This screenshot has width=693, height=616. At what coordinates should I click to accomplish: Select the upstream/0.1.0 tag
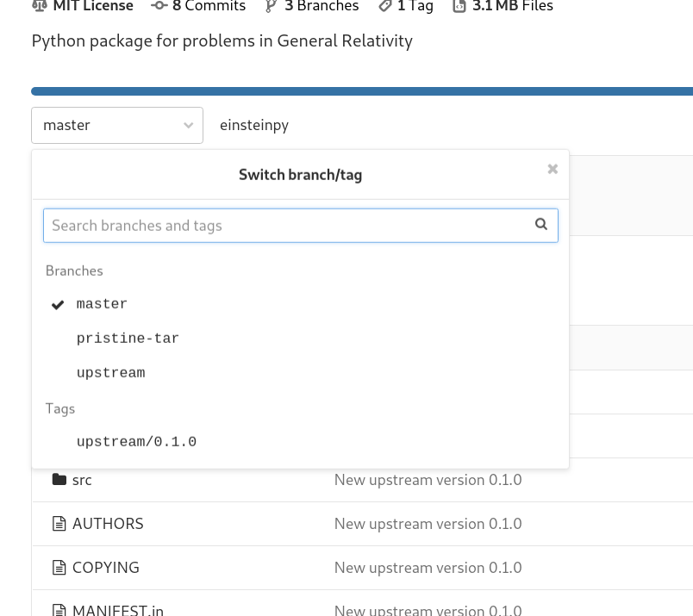pyautogui.click(x=136, y=441)
